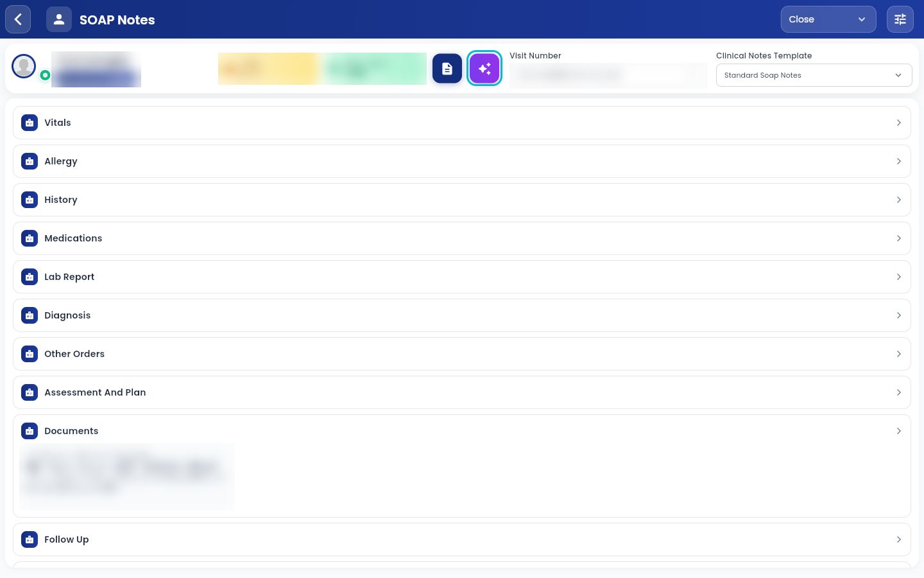This screenshot has height=578, width=924.
Task: Open the Close dropdown in the header
Action: [828, 19]
